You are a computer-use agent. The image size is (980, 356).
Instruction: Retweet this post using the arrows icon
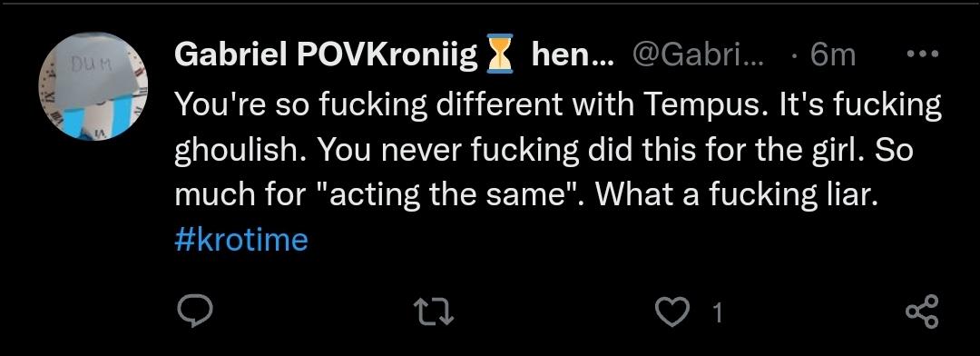coord(433,311)
